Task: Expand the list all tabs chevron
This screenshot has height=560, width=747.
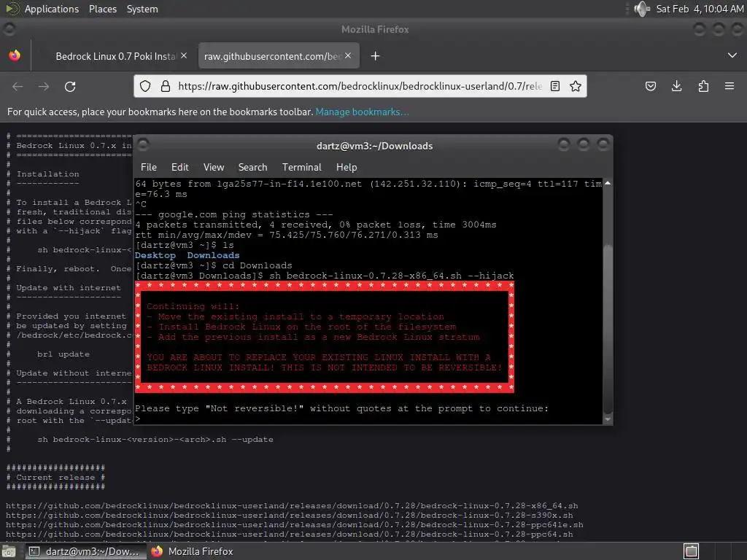Action: (x=732, y=55)
